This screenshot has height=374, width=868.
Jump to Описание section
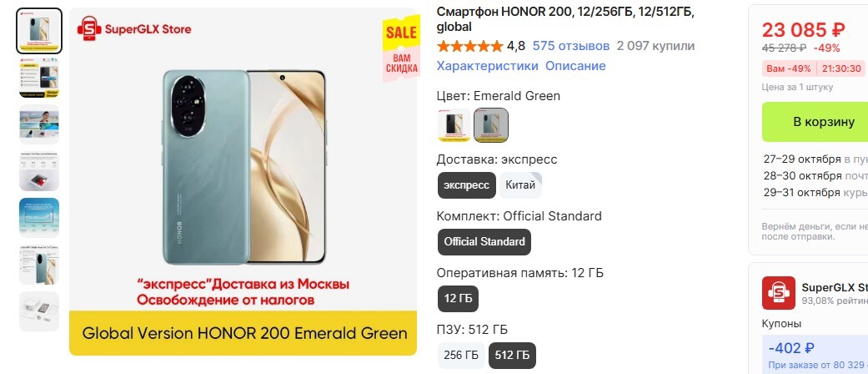click(x=575, y=66)
